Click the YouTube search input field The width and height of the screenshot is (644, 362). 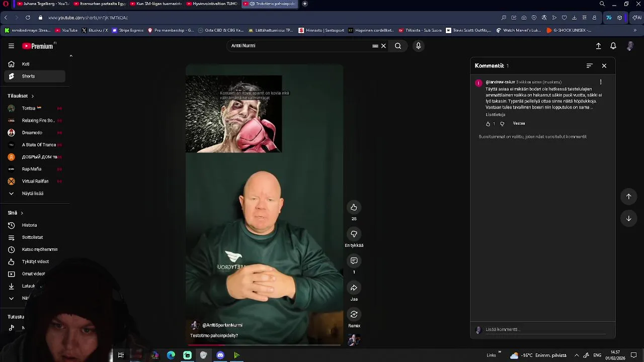(x=299, y=46)
